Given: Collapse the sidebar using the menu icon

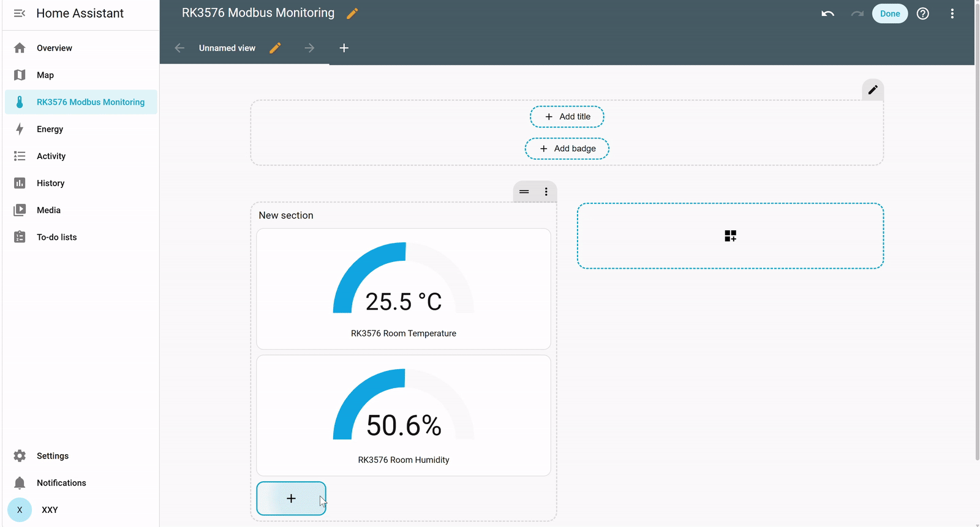Looking at the screenshot, I should 20,13.
